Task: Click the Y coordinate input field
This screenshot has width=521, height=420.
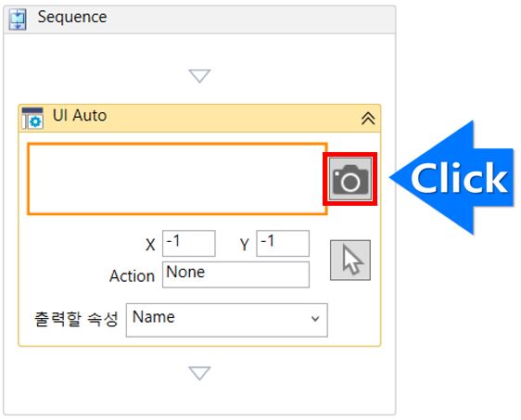Action: tap(283, 243)
